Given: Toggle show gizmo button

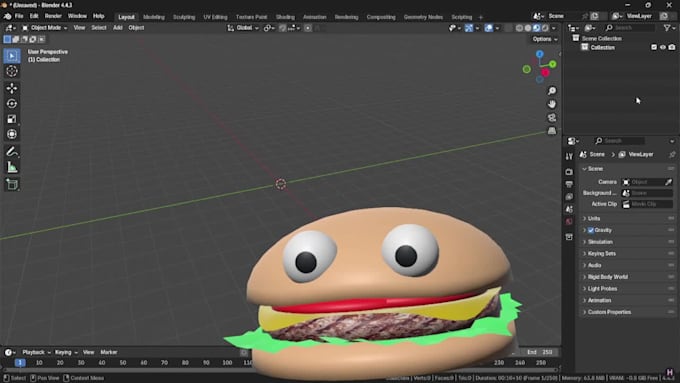Looking at the screenshot, I should 469,28.
